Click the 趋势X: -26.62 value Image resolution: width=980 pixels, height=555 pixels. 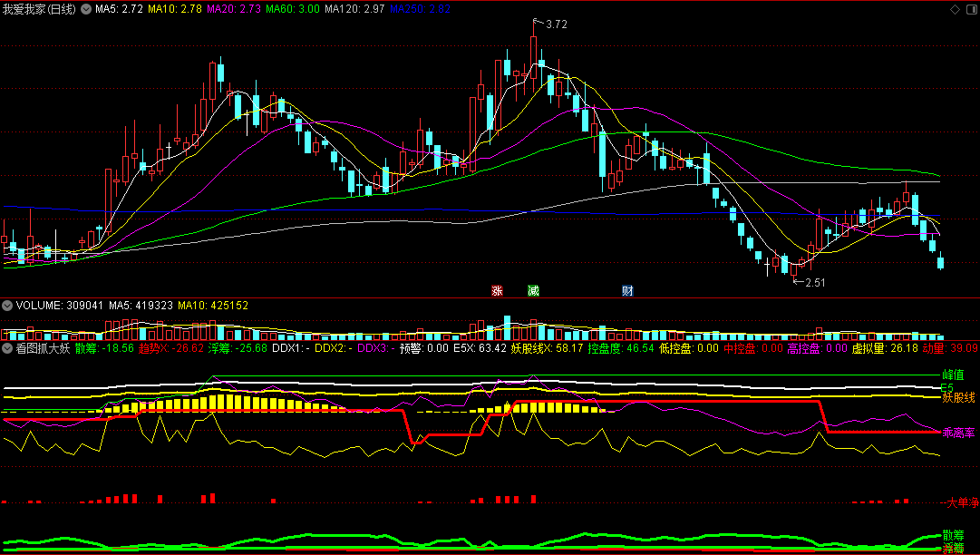(171, 348)
